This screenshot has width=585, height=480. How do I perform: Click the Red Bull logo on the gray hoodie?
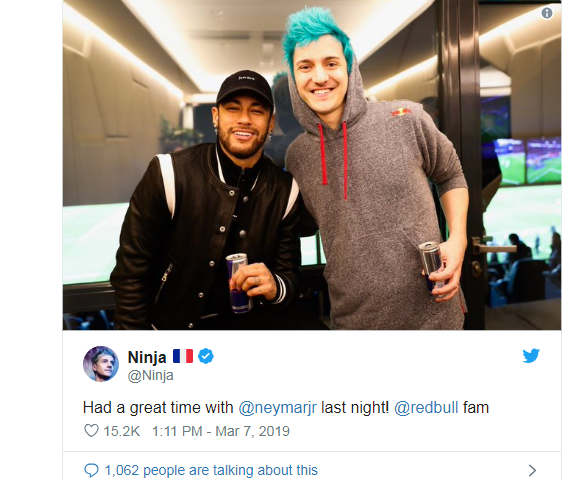(x=401, y=112)
